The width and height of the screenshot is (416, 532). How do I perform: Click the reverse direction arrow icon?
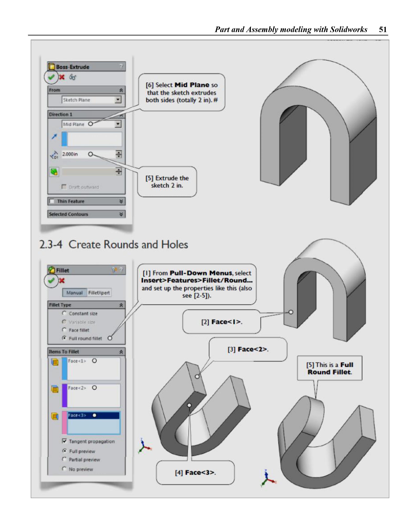point(54,136)
